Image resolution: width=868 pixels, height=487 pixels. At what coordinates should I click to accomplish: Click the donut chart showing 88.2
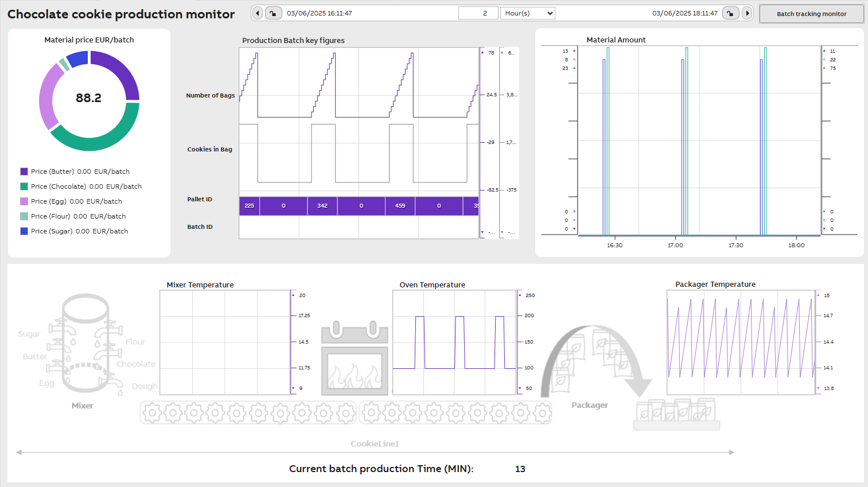tap(89, 99)
